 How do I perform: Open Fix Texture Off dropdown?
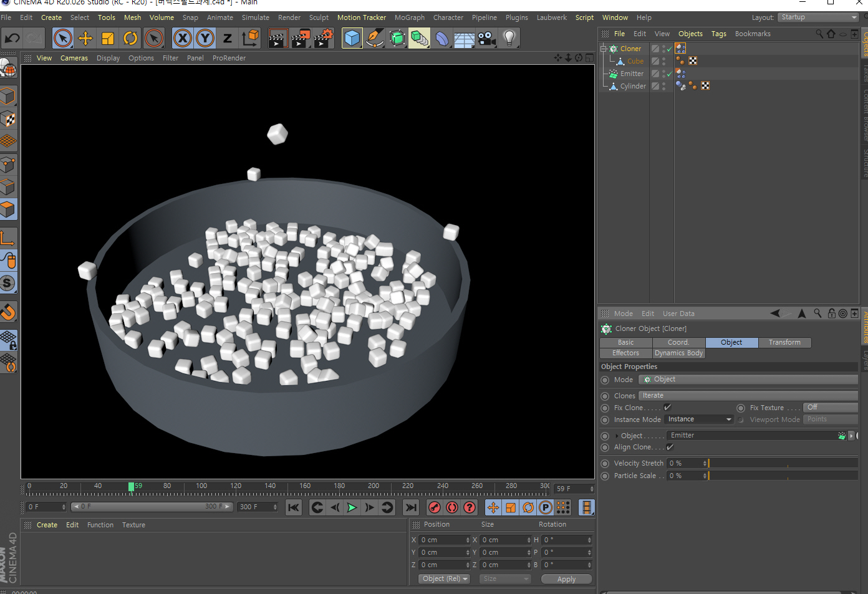(830, 408)
